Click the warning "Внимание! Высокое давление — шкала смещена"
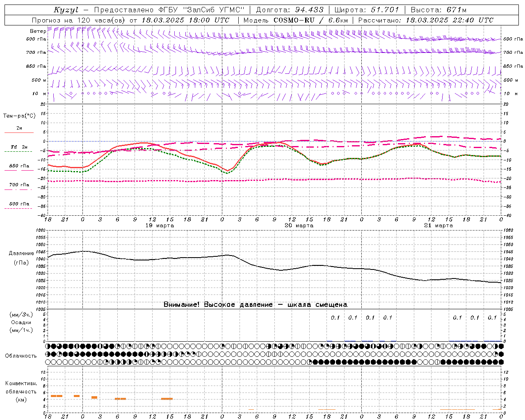 coord(256,304)
